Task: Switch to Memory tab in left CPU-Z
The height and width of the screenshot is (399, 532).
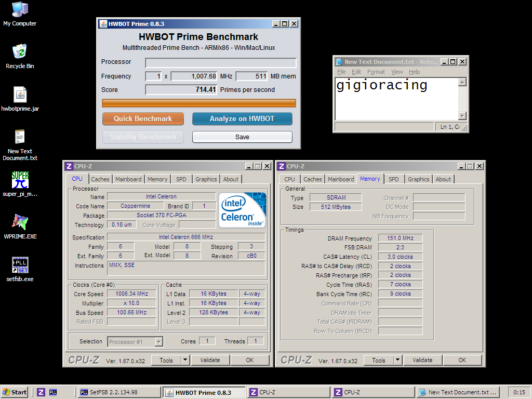Action: [x=157, y=179]
